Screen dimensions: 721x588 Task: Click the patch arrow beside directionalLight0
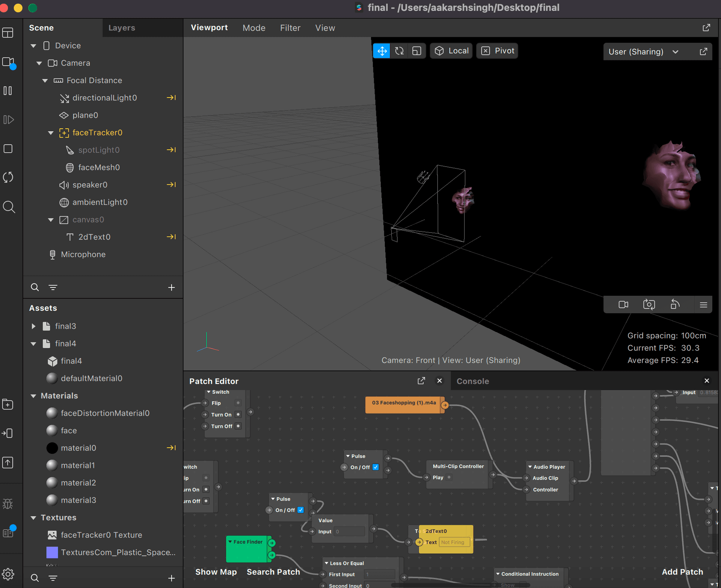coord(171,98)
